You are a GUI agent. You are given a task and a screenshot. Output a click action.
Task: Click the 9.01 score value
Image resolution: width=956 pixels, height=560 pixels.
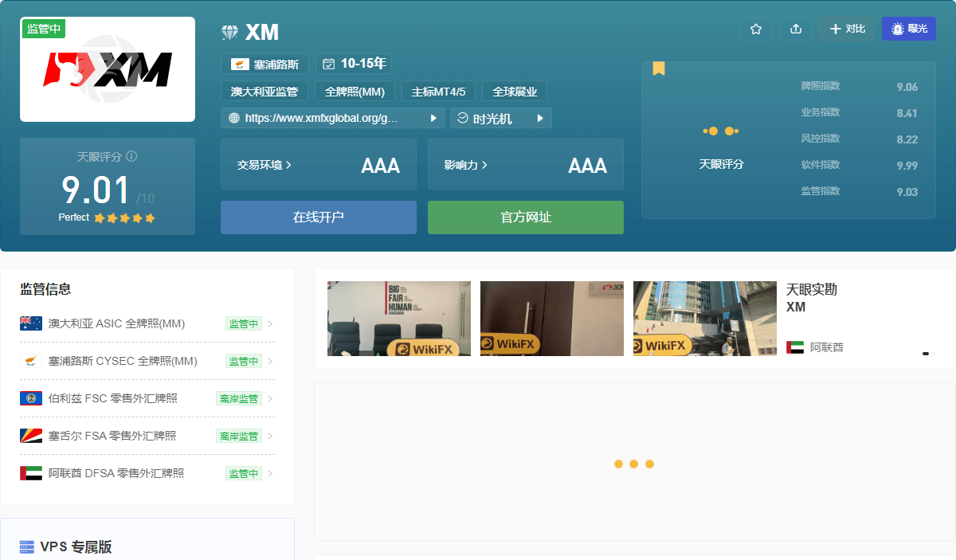[96, 190]
